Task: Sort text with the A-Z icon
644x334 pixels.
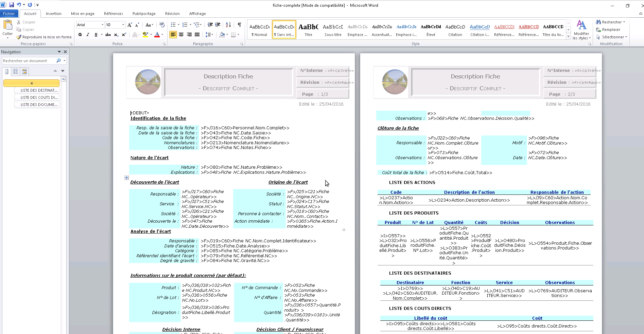Action: (x=228, y=25)
